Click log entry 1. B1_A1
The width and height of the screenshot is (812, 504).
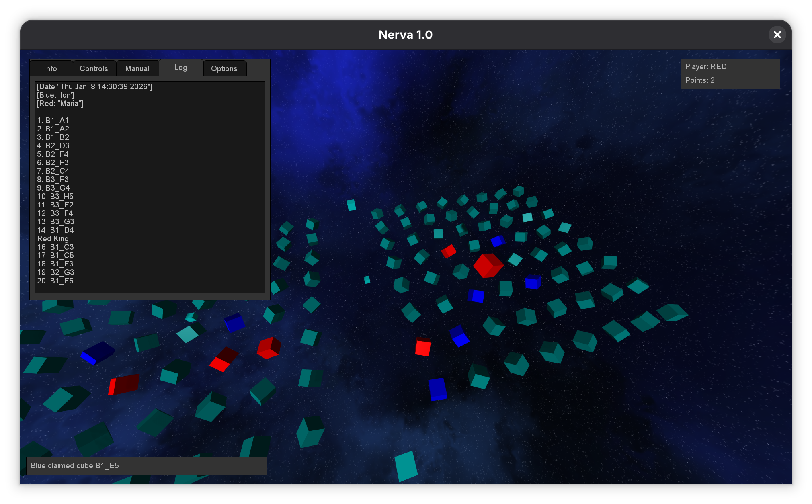click(x=53, y=120)
